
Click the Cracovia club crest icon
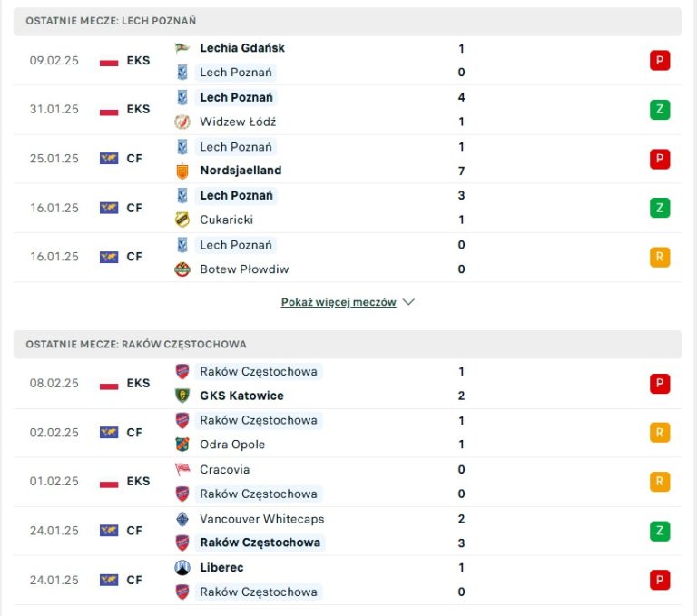click(x=182, y=470)
